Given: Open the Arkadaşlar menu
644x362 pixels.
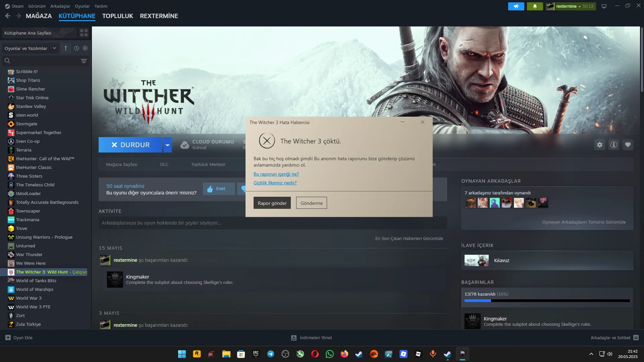Looking at the screenshot, I should (60, 6).
